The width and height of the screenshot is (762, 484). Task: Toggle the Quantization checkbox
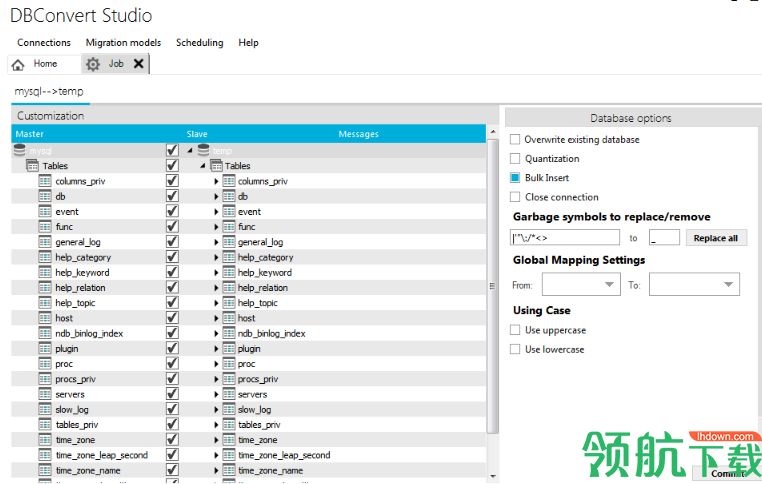pos(515,158)
